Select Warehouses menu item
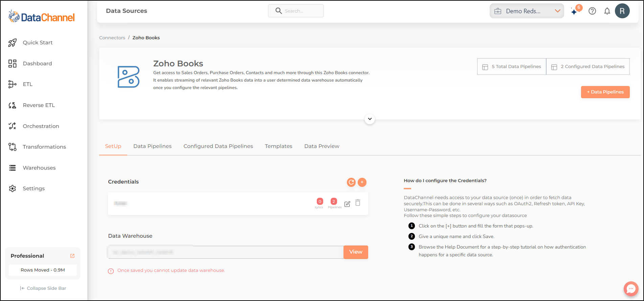Screen dimensions: 644x301 [x=39, y=168]
